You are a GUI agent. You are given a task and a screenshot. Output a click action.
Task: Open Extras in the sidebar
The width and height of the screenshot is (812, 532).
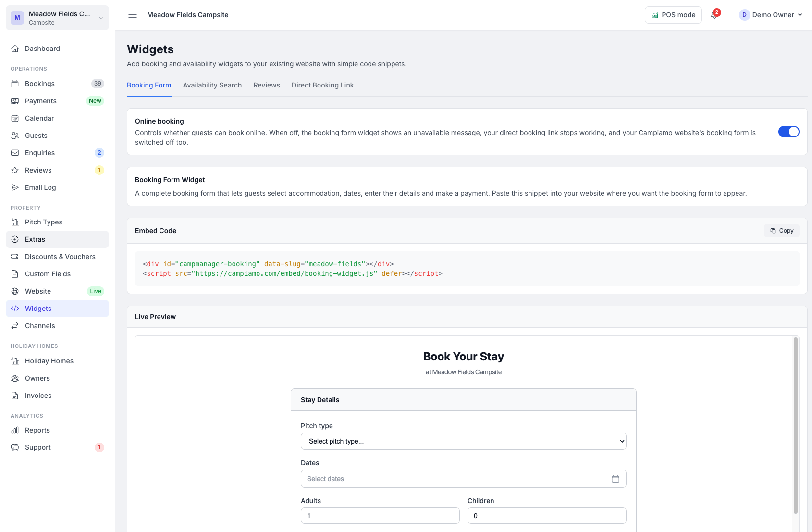click(58, 239)
